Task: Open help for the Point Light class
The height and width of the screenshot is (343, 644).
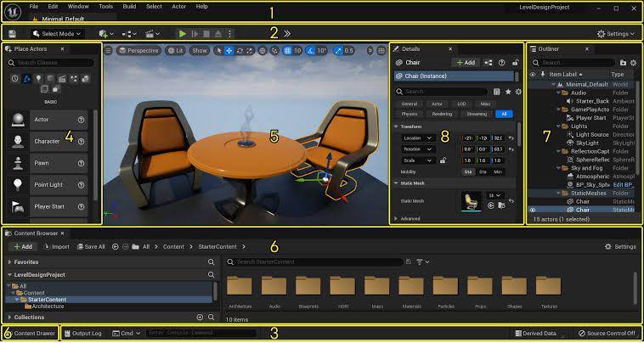Action: [x=81, y=184]
